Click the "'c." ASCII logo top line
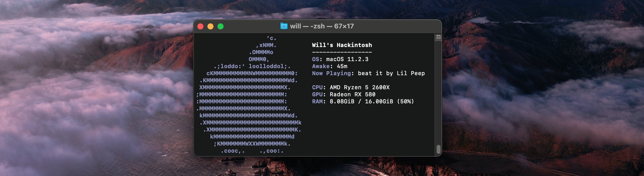Image resolution: width=644 pixels, height=176 pixels. coord(271,38)
